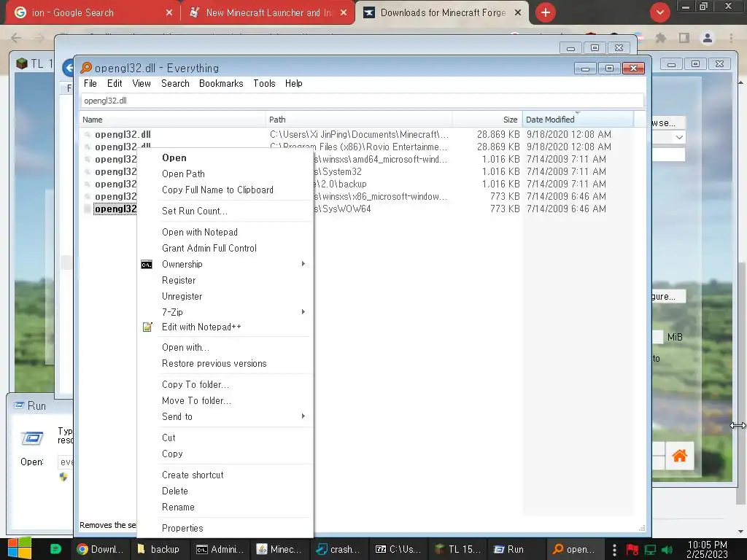This screenshot has width=747, height=560.
Task: Open the File menu in Everything
Action: point(90,83)
